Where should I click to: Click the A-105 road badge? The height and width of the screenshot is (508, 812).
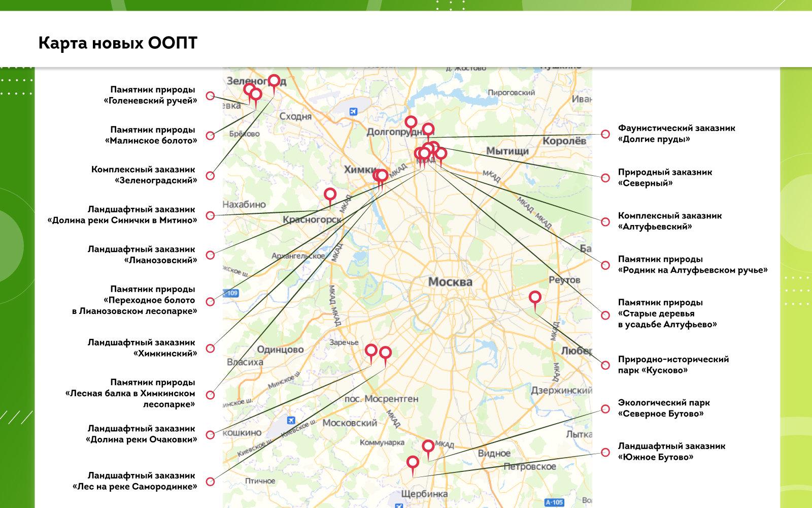click(554, 502)
